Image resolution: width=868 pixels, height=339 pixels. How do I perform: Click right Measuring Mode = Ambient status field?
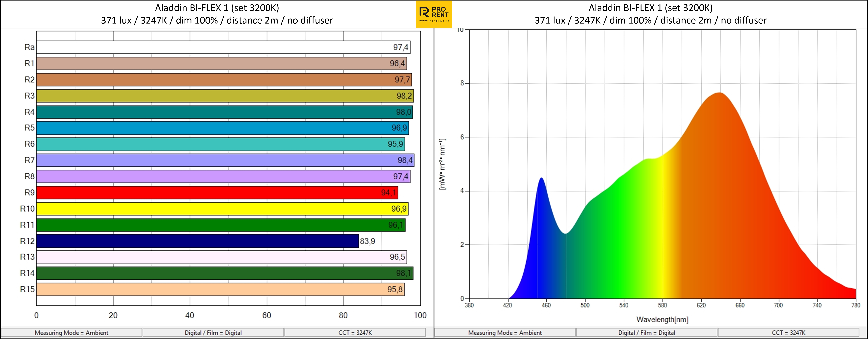pos(505,333)
